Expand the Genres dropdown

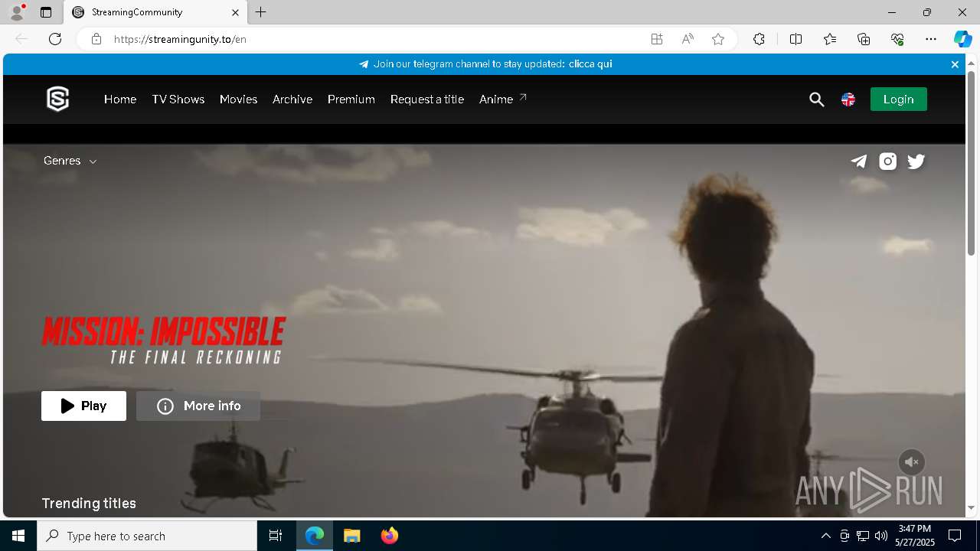coord(70,161)
